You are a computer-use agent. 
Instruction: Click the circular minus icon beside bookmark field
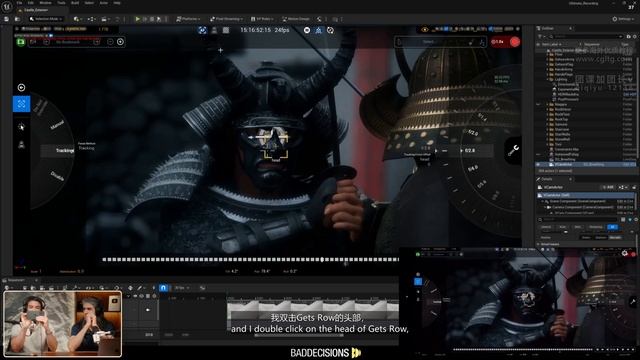[110, 42]
